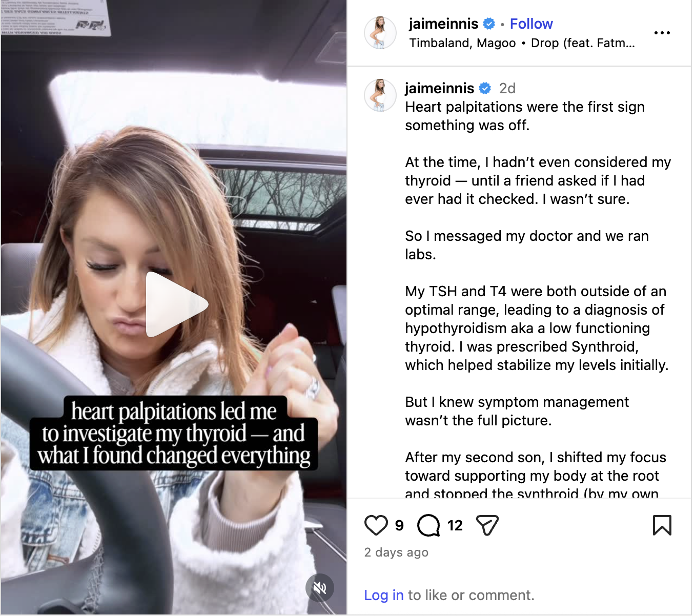Unmute the video with speaker icon
695x616 pixels.
coord(320,588)
